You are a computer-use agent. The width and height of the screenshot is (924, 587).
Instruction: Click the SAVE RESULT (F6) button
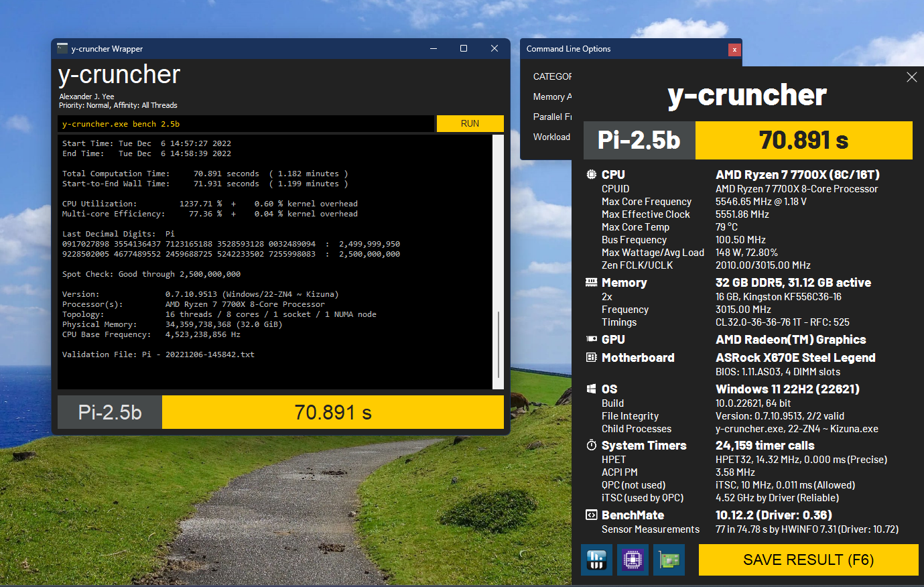(808, 560)
